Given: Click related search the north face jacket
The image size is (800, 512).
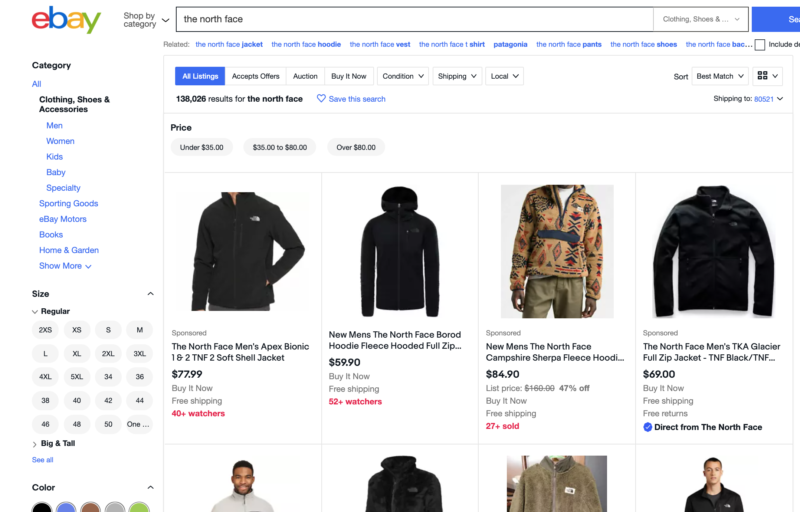Looking at the screenshot, I should [229, 44].
